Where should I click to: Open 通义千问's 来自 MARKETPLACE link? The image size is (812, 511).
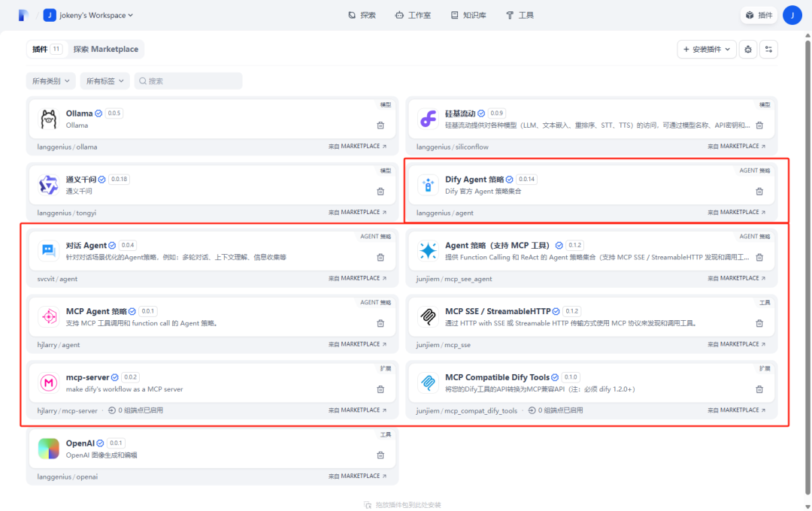pyautogui.click(x=357, y=212)
